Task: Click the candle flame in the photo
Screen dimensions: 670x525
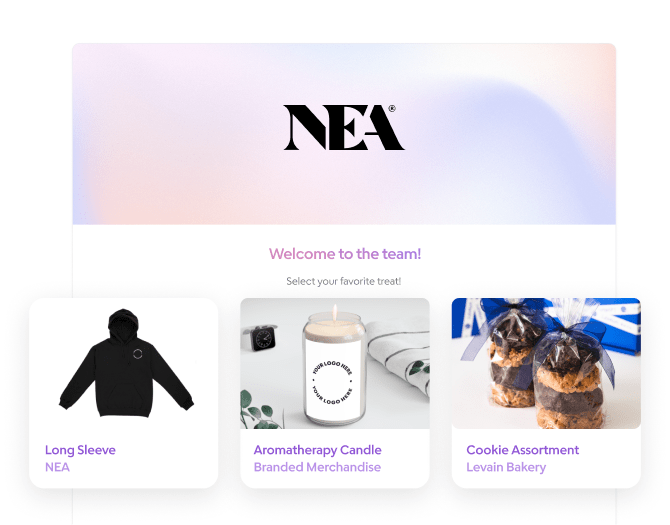Action: pos(335,311)
